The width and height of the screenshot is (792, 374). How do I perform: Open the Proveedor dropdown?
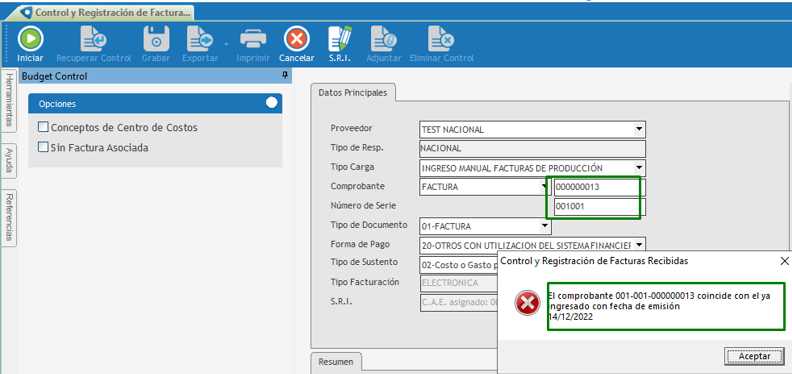[639, 129]
